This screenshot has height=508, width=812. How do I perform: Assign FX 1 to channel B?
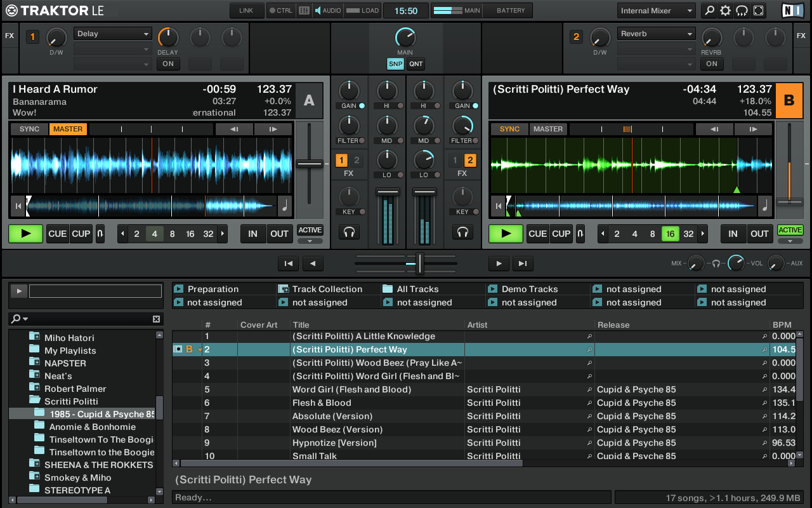point(455,160)
